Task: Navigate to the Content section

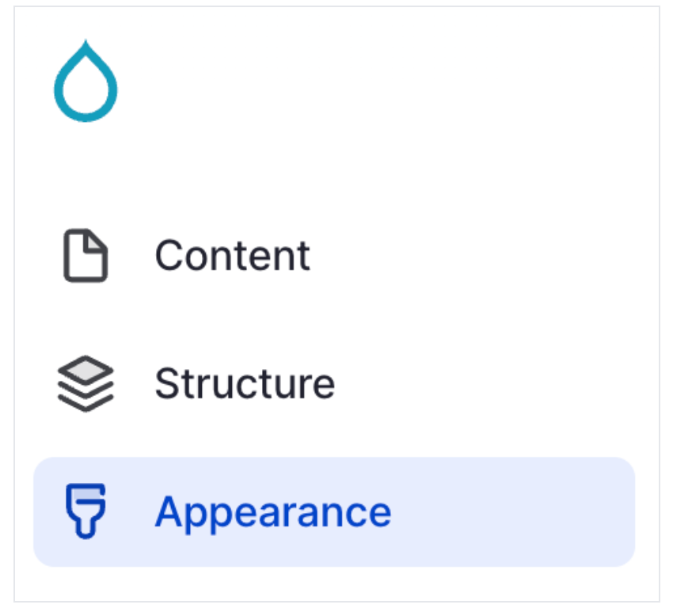Action: click(232, 256)
